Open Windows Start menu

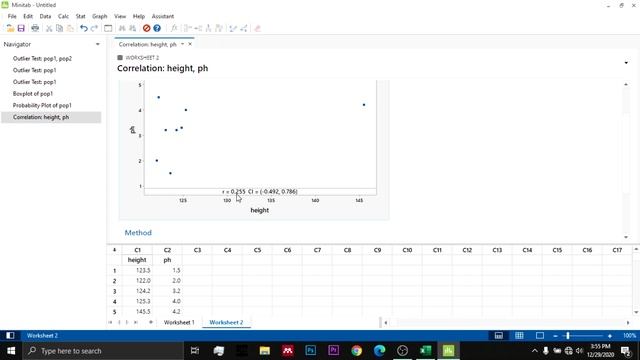click(x=11, y=351)
